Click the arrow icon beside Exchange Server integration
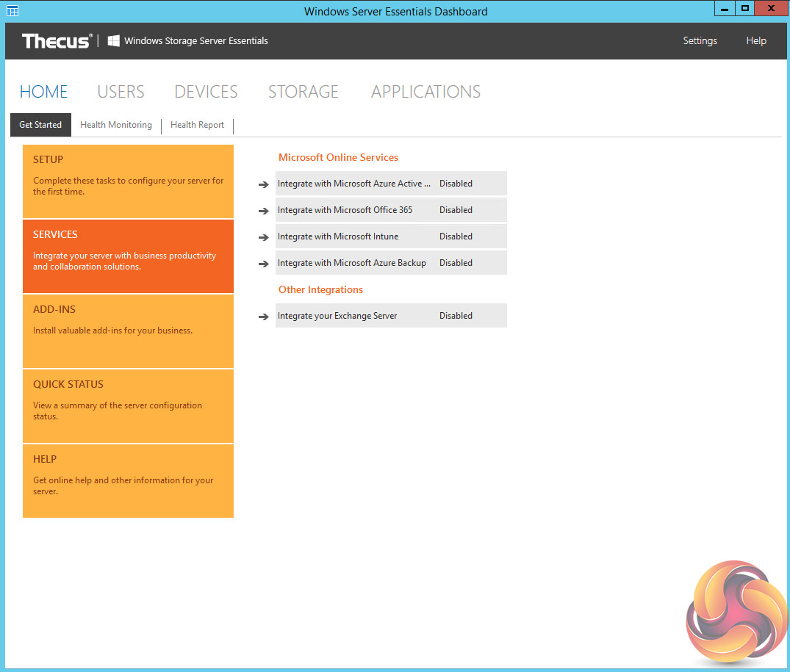790x672 pixels. tap(264, 317)
